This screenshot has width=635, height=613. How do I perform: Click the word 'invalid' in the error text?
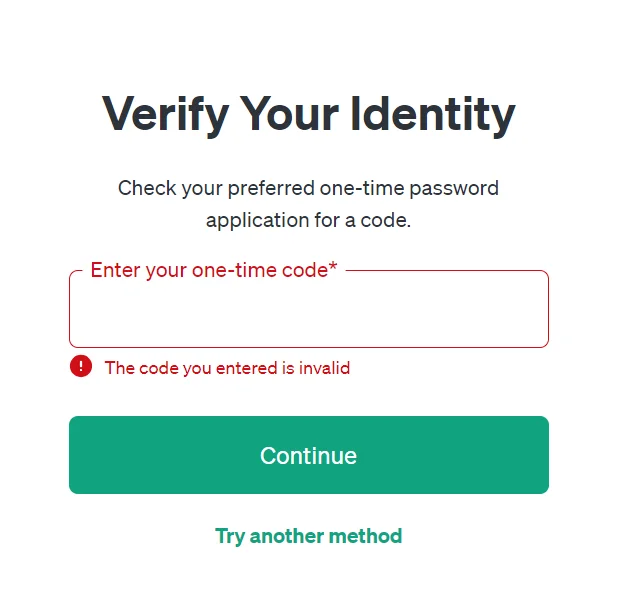(x=324, y=368)
